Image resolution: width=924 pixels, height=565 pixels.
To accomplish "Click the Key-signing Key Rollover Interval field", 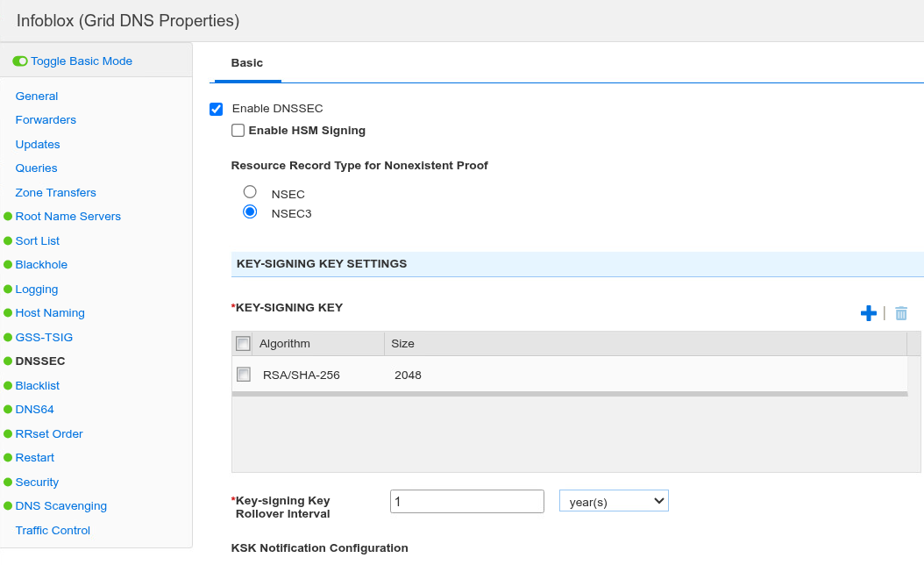I will coord(466,501).
